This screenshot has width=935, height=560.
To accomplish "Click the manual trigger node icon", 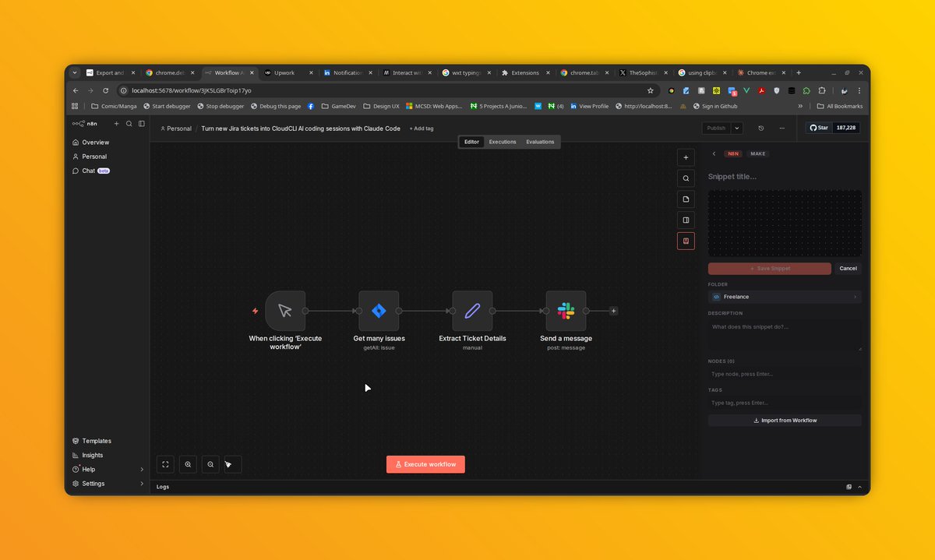I will point(285,311).
